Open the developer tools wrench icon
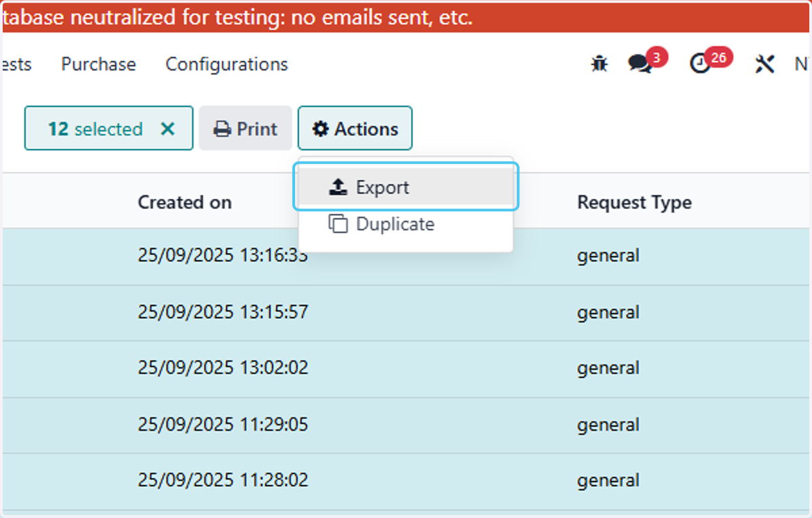The width and height of the screenshot is (812, 518). point(765,64)
